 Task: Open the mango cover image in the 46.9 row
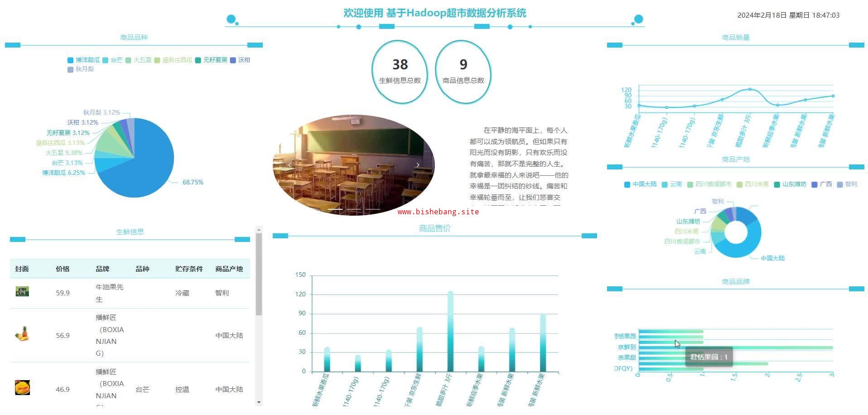point(22,388)
